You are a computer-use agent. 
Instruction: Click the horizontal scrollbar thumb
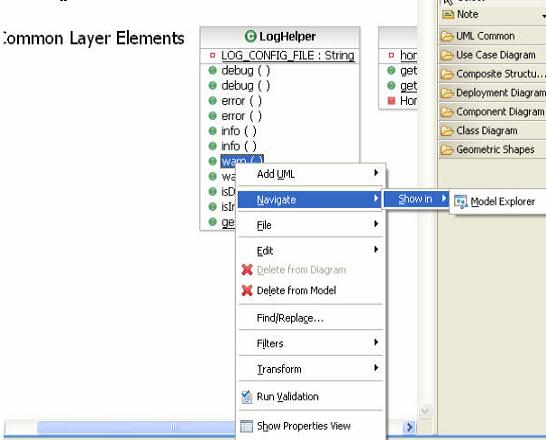pyautogui.click(x=136, y=427)
